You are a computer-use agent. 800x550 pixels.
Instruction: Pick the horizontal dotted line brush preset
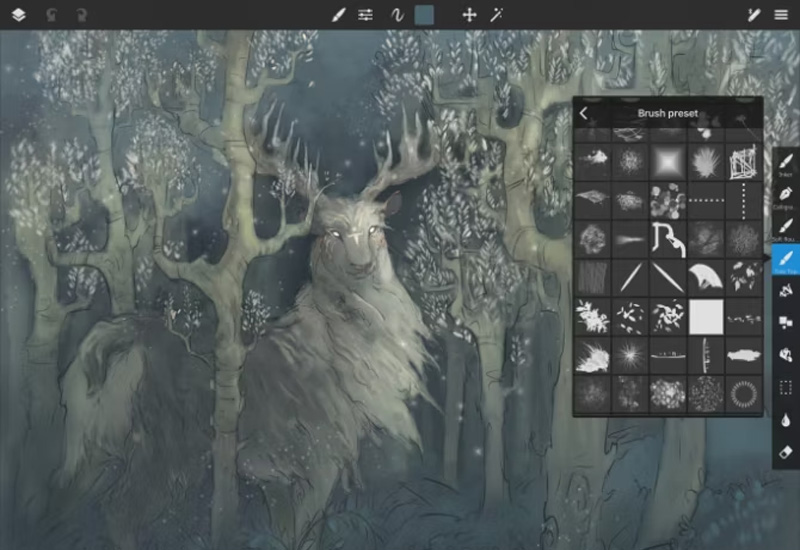pyautogui.click(x=706, y=200)
